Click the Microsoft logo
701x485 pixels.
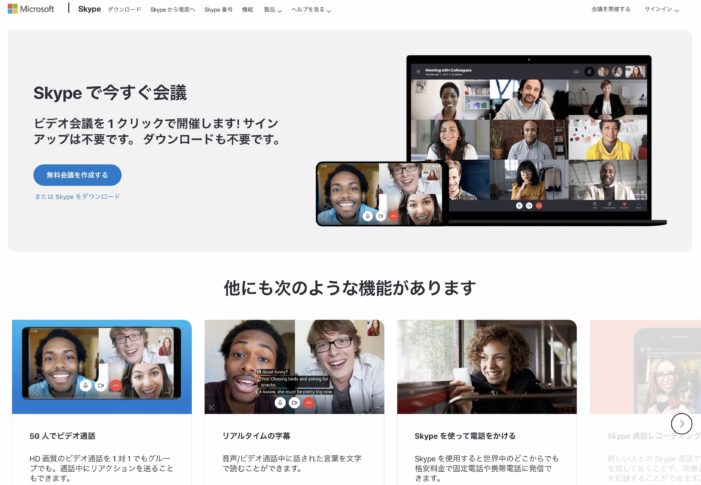(30, 9)
